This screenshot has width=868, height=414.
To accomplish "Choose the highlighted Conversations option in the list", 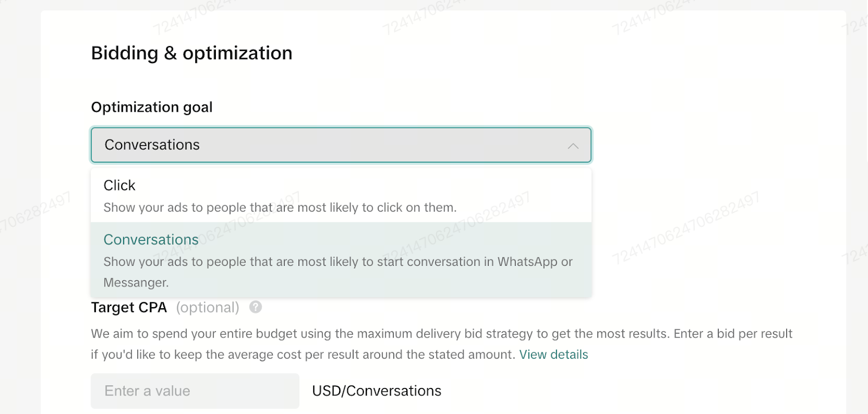I will (x=341, y=260).
